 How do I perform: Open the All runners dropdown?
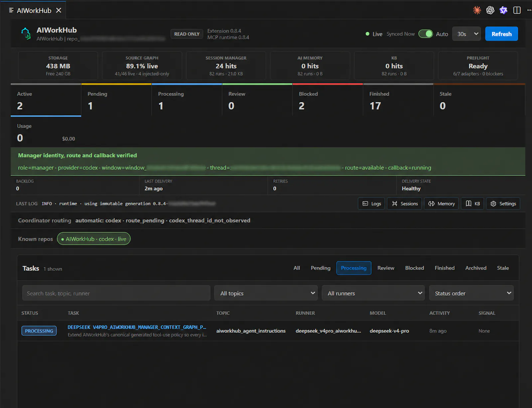pos(373,293)
